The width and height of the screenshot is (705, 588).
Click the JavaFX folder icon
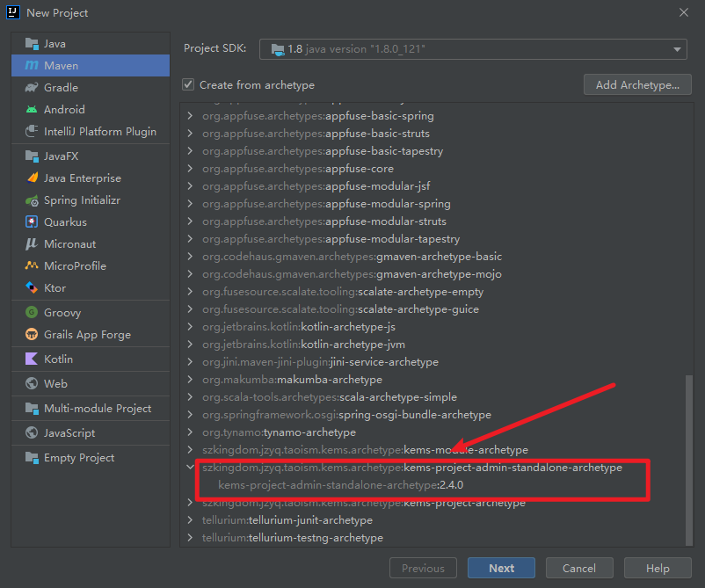point(32,156)
